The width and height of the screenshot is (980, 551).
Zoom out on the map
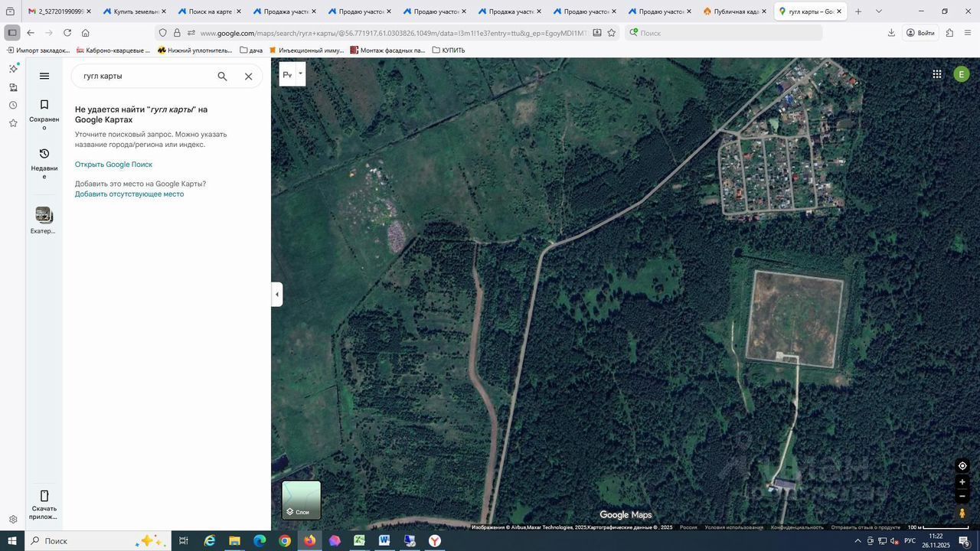(x=962, y=496)
